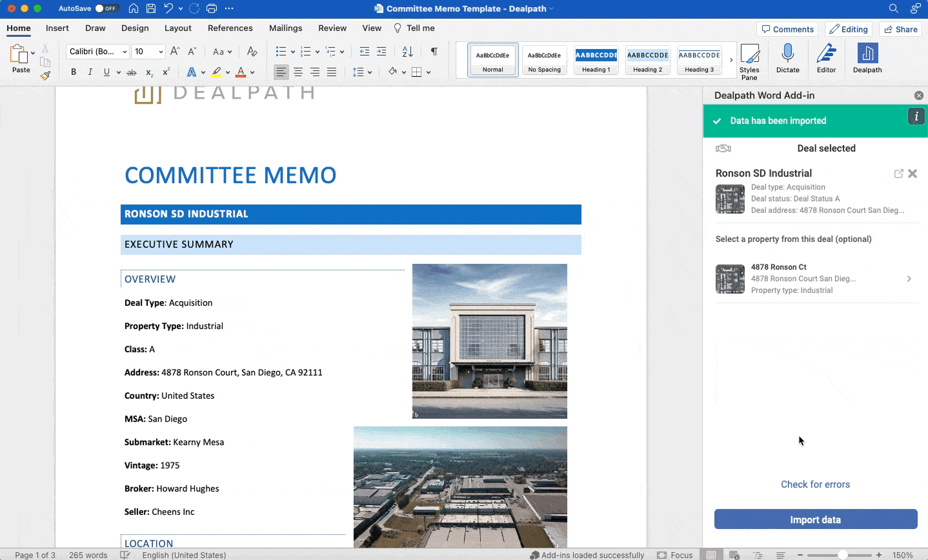Apply Heading 1 style
This screenshot has height=560, width=928.
(596, 60)
